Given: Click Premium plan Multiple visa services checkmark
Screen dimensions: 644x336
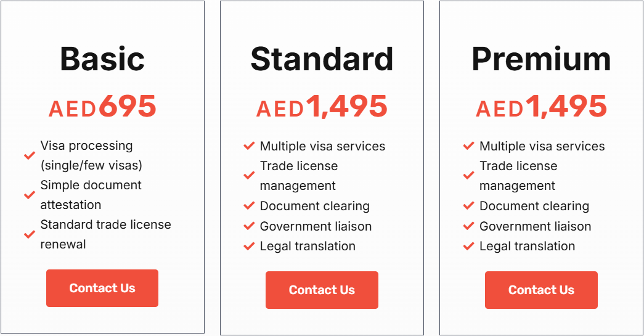Looking at the screenshot, I should [x=468, y=146].
